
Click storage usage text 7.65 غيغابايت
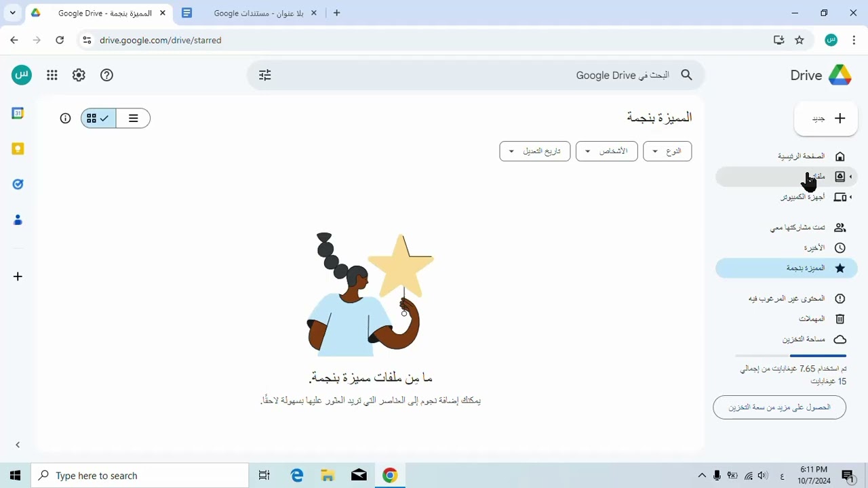point(793,375)
